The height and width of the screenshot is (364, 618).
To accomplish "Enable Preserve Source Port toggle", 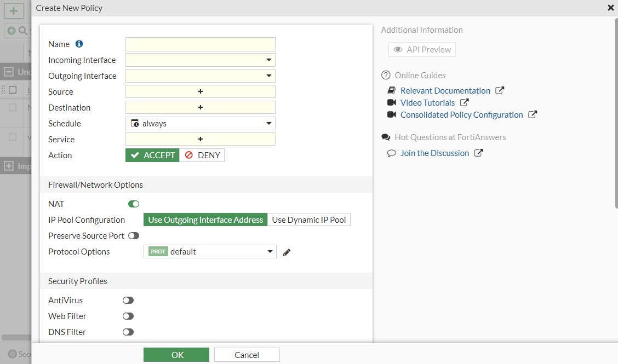I will pyautogui.click(x=134, y=236).
